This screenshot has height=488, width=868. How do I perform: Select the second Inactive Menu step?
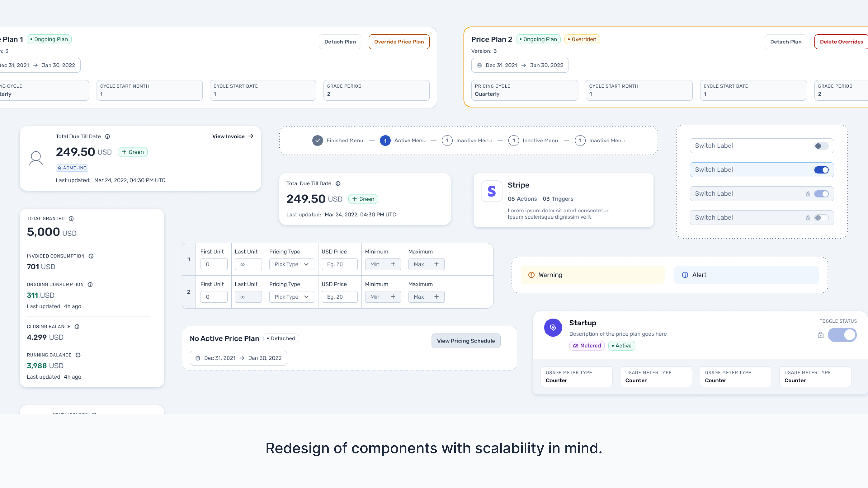(533, 141)
